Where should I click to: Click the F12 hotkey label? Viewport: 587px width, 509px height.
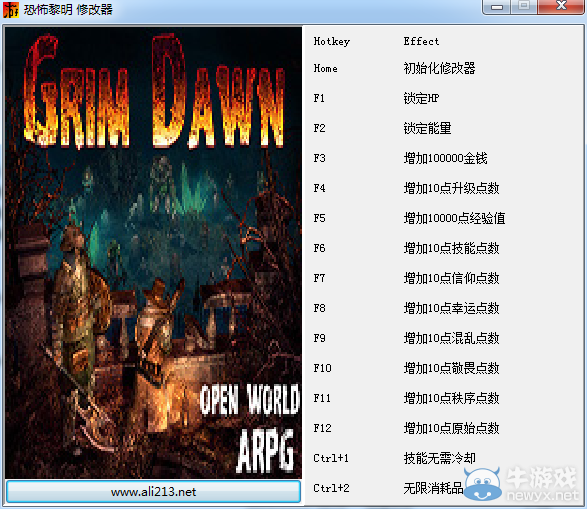(322, 428)
